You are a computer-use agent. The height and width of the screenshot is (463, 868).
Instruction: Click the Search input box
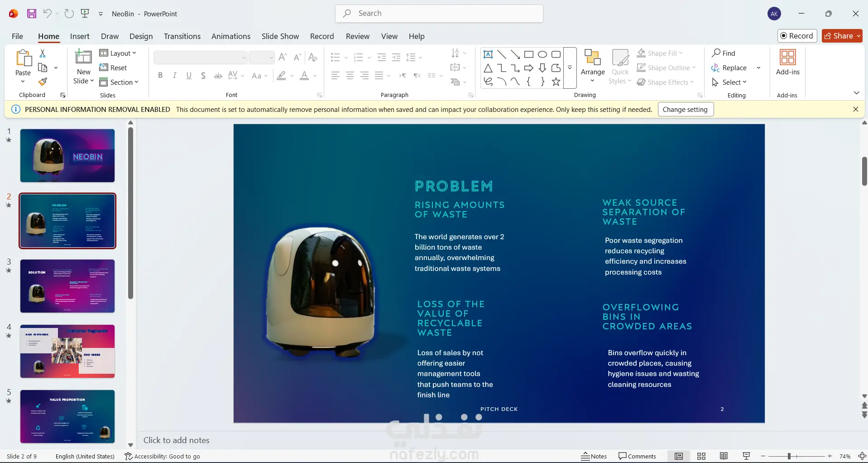439,14
